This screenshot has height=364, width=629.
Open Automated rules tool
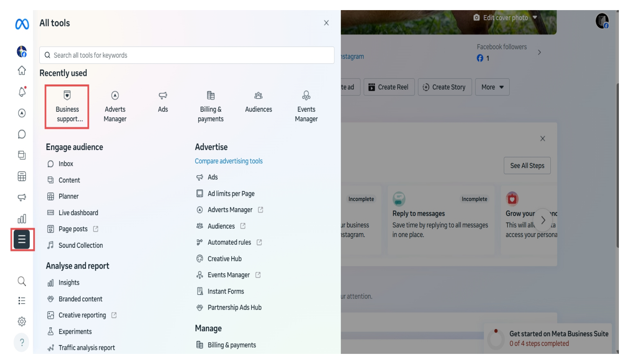pyautogui.click(x=229, y=243)
